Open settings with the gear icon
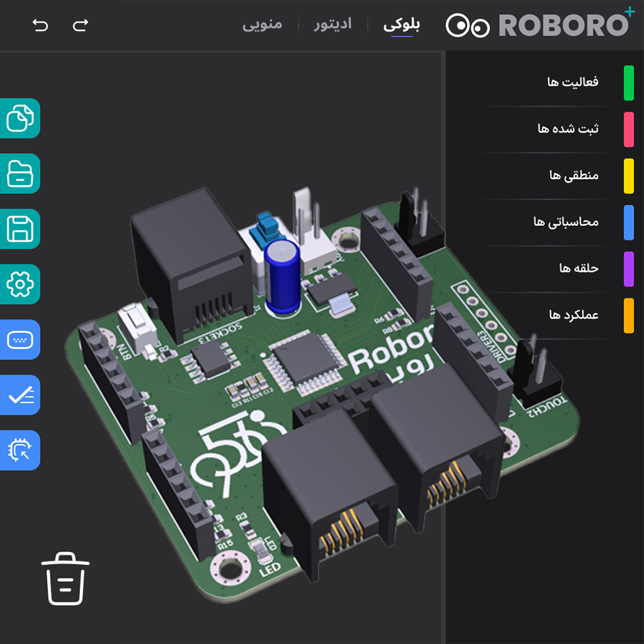 point(20,284)
